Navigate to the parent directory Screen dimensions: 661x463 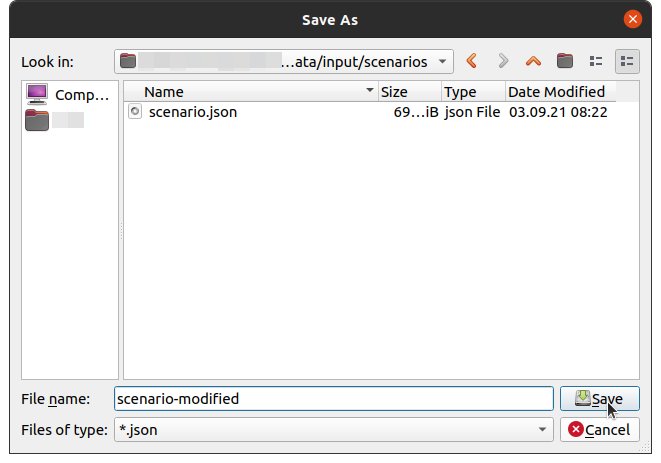(534, 62)
